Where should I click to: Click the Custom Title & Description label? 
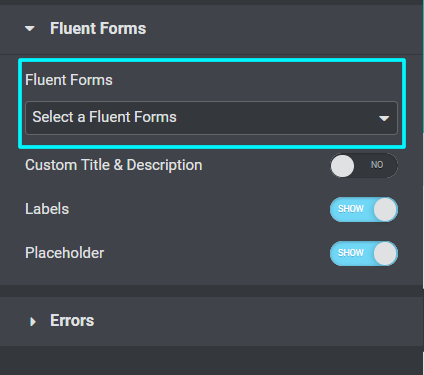tap(114, 165)
